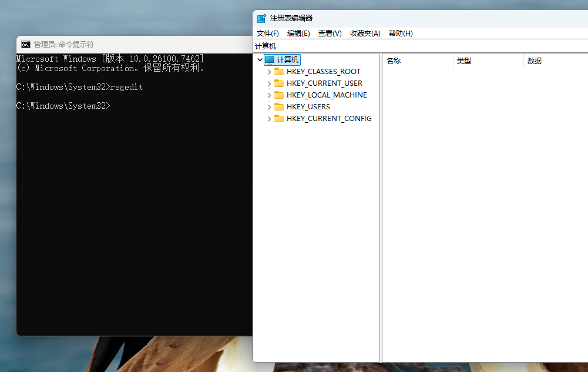588x372 pixels.
Task: Select HKEY_CURRENT_USER key label
Action: [x=325, y=83]
